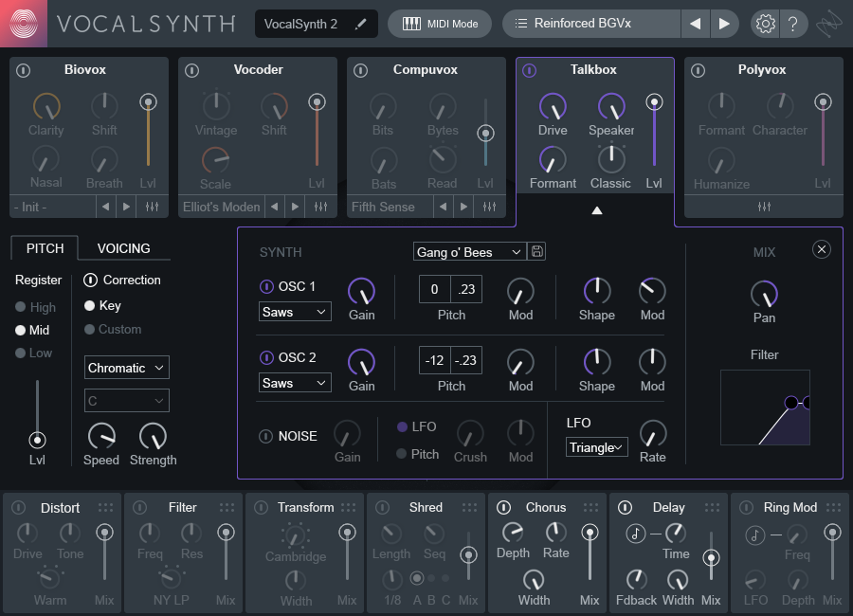
Task: Click OSC 2 coarse pitch value -12
Action: 435,360
